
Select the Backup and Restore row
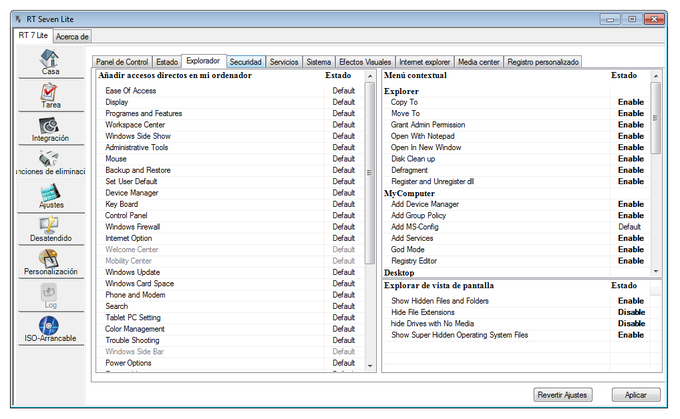(230, 170)
